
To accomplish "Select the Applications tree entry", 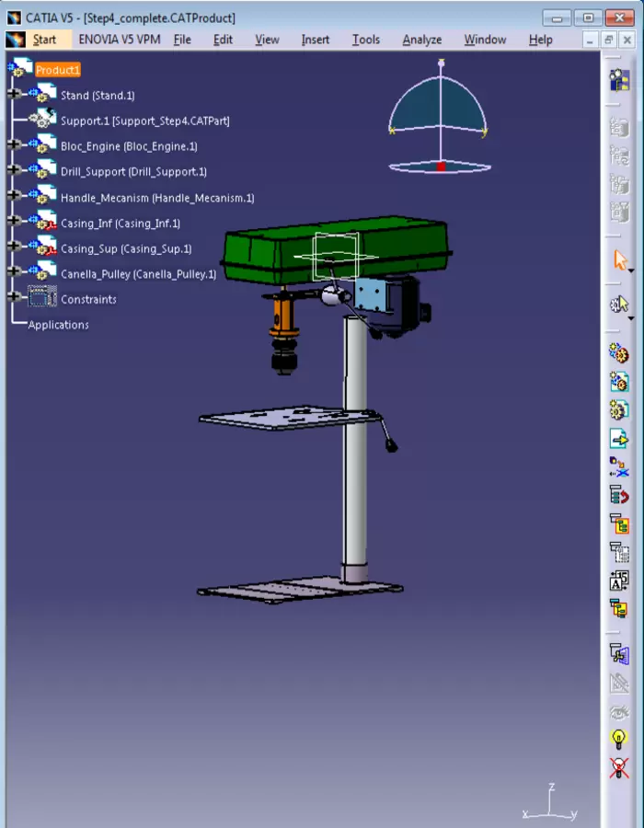I will tap(58, 325).
